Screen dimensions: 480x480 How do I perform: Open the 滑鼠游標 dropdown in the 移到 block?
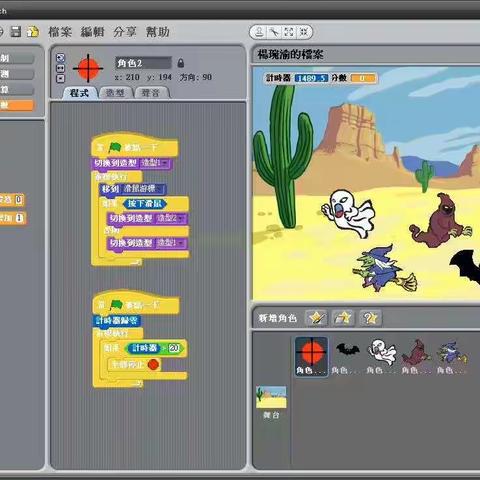[143, 189]
